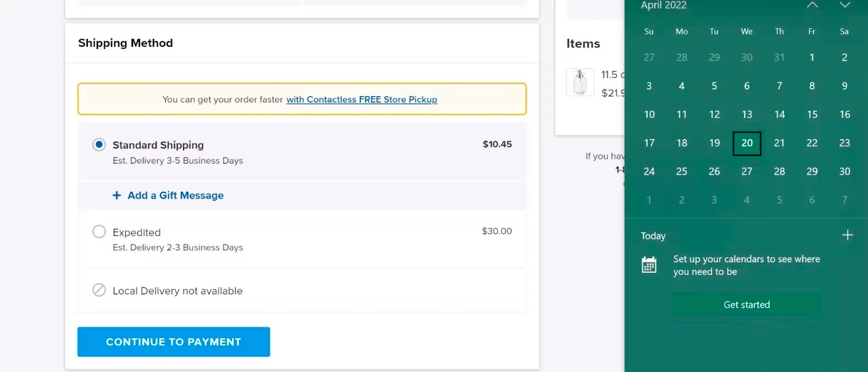Screen dimensions: 868x372
Task: Click the April 2022 month header
Action: click(663, 5)
